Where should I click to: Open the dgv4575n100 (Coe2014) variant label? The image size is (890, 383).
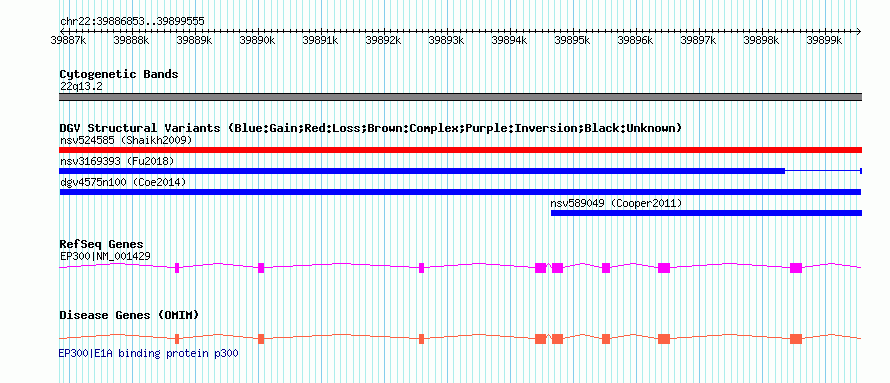123,182
